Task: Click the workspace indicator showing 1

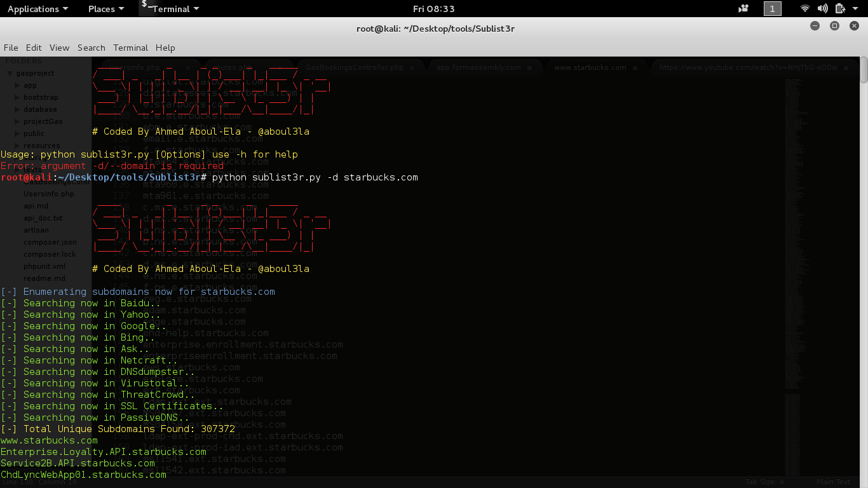Action: [772, 9]
